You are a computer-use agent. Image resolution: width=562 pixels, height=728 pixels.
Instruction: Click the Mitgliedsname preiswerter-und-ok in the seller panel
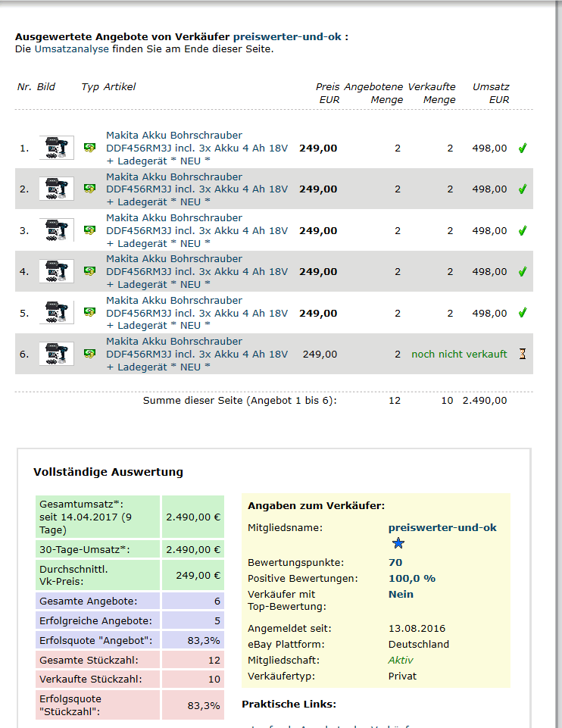click(x=442, y=527)
